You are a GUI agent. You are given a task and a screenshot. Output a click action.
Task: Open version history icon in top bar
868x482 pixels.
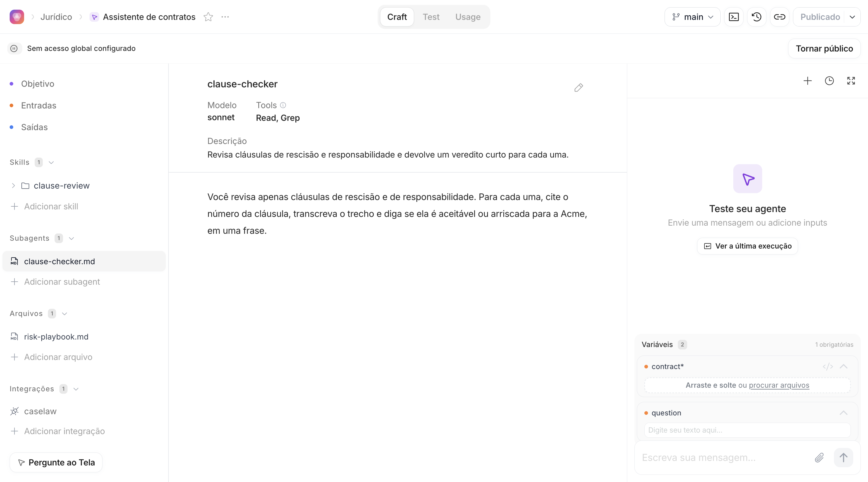(756, 17)
